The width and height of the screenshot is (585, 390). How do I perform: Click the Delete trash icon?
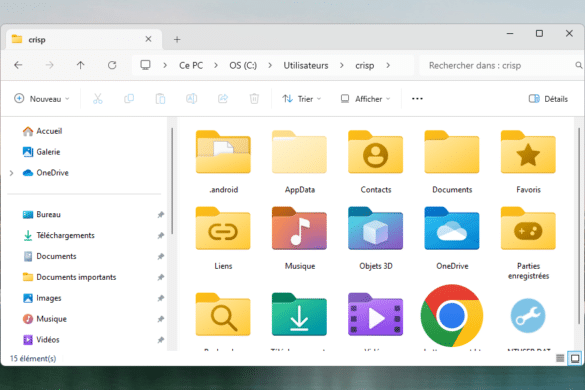254,99
